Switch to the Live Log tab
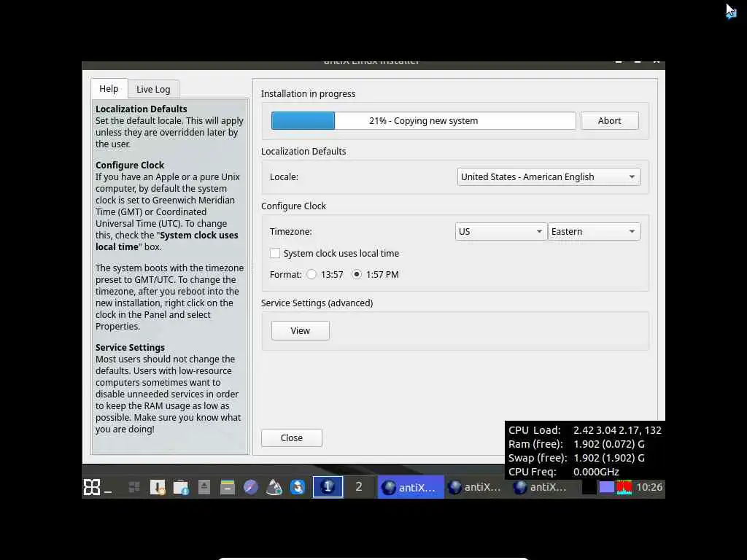This screenshot has height=560, width=747. (x=153, y=89)
